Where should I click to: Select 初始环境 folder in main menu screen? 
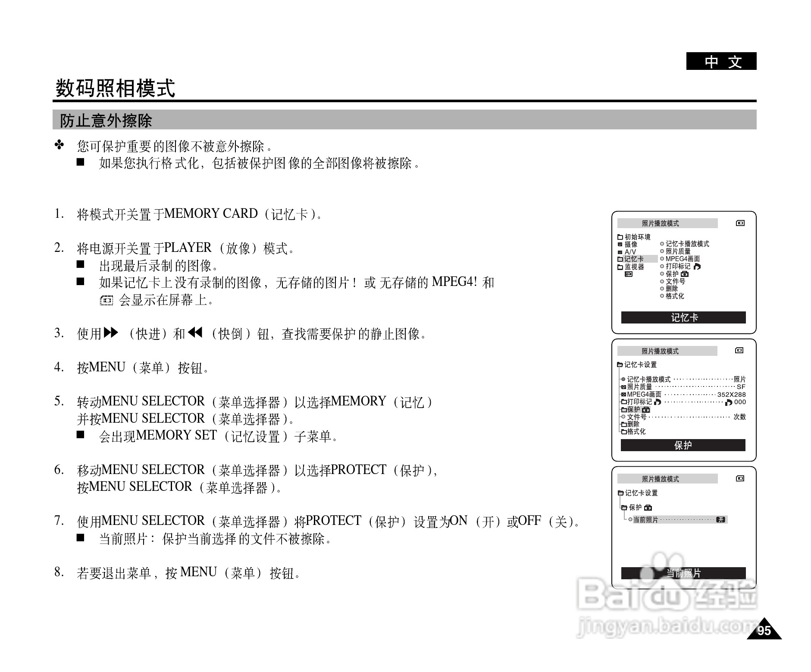pyautogui.click(x=637, y=237)
